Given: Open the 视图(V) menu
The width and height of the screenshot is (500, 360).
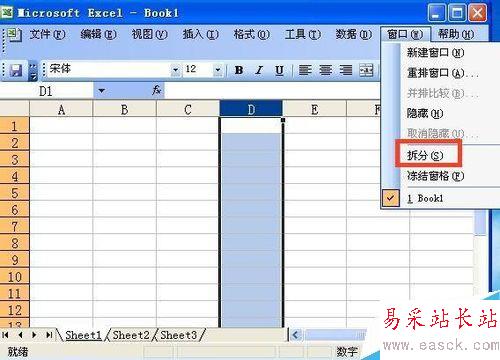Looking at the screenshot, I should (x=149, y=34).
